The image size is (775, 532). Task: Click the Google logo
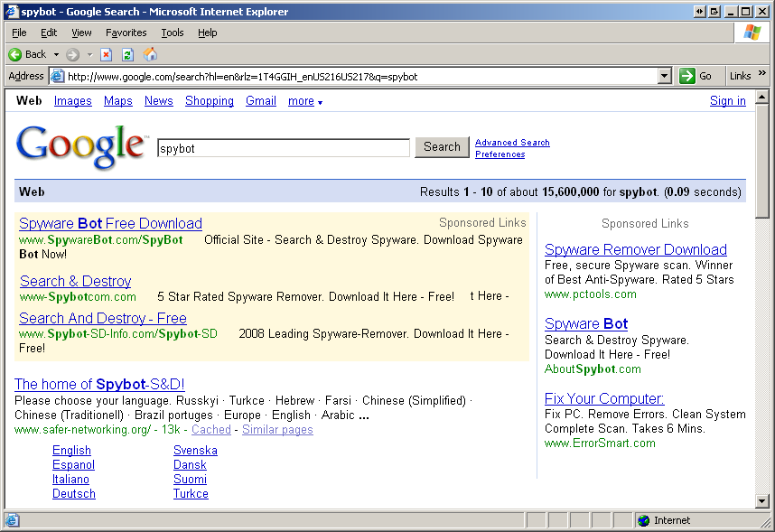tap(82, 146)
